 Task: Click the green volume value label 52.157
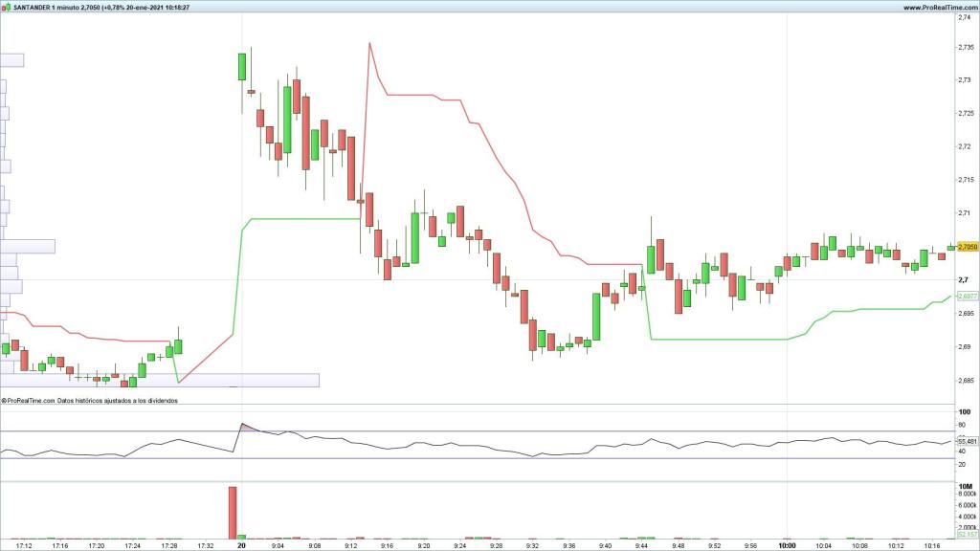[x=967, y=535]
